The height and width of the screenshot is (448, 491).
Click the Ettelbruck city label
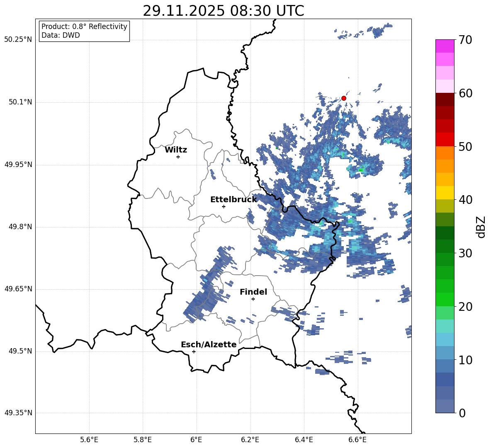(233, 200)
